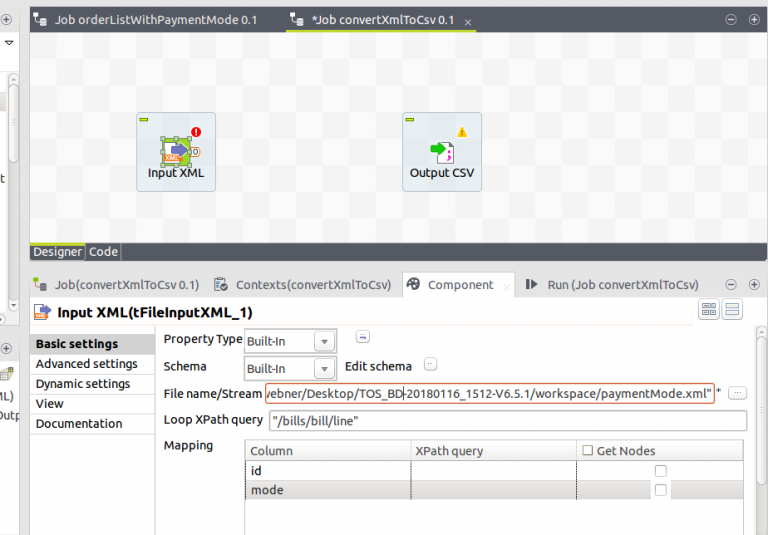Click the Loop XPath query input field

click(506, 420)
